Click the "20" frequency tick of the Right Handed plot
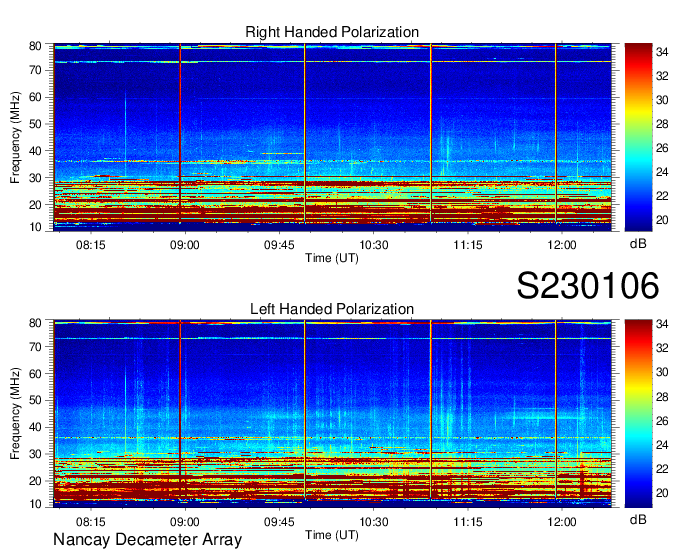 tap(35, 205)
